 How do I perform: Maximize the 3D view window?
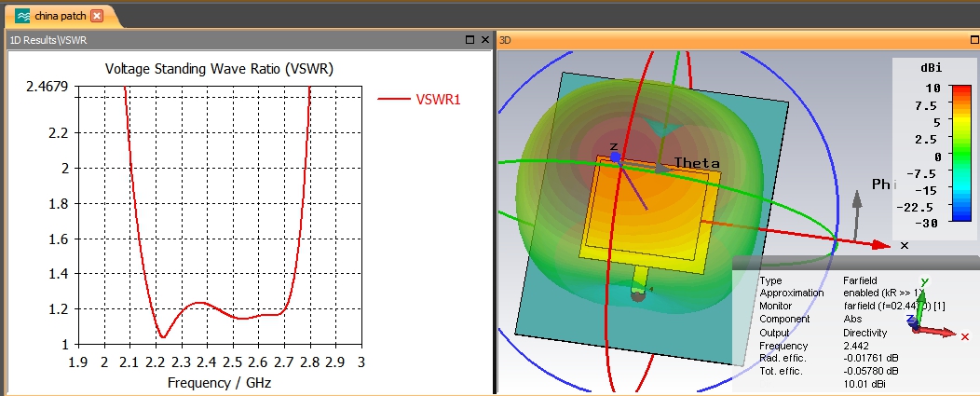tap(975, 39)
